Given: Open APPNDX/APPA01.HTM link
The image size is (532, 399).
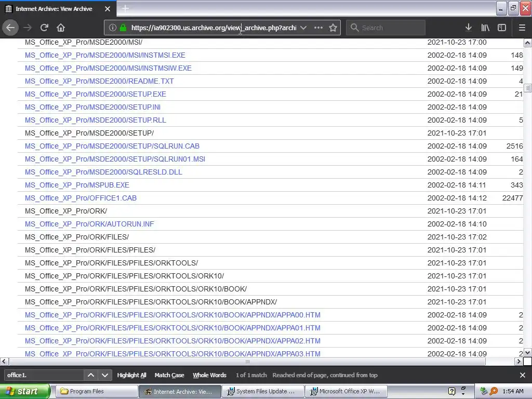Looking at the screenshot, I should click(172, 328).
